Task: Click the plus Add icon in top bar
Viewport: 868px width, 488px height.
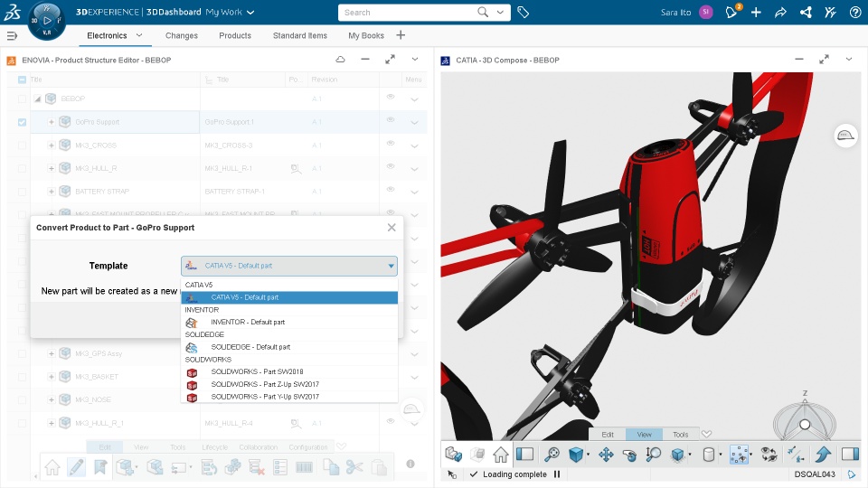Action: point(756,12)
